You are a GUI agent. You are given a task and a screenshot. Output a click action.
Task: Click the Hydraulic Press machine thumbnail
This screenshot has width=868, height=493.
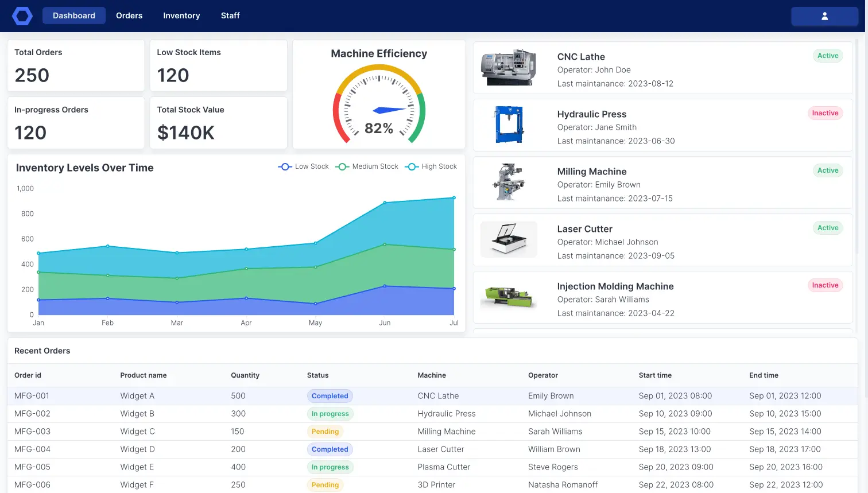pos(509,125)
